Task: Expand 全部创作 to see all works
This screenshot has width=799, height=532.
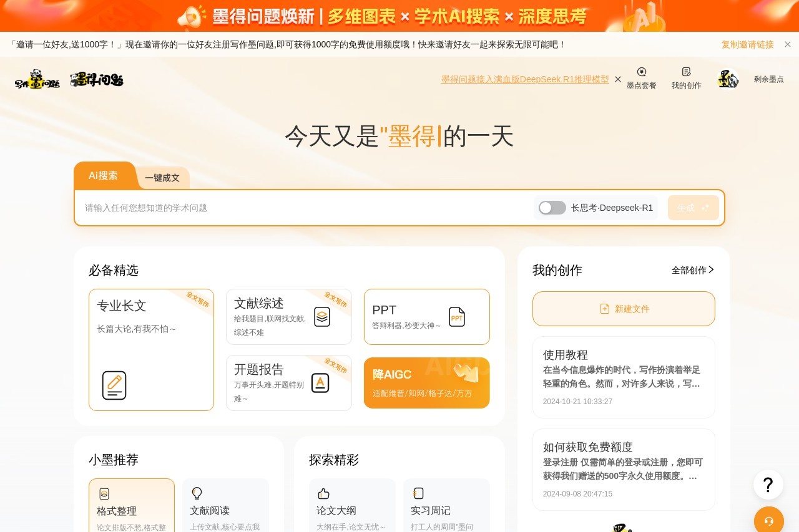Action: 692,270
